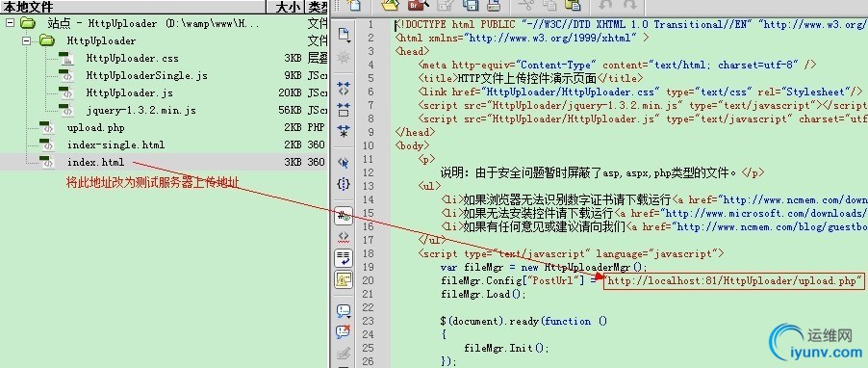The image size is (868, 368).
Task: Click the $(document).ready code line
Action: 523,321
